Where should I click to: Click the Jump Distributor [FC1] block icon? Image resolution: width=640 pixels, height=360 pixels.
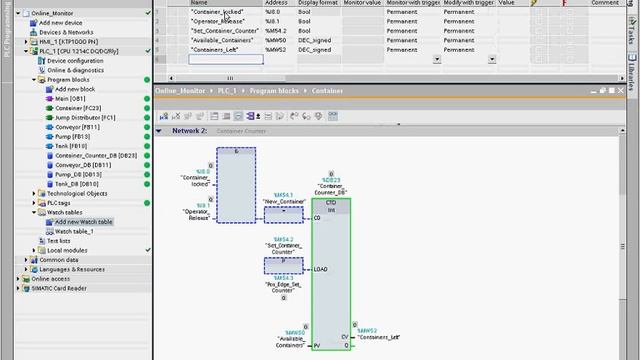coord(49,118)
